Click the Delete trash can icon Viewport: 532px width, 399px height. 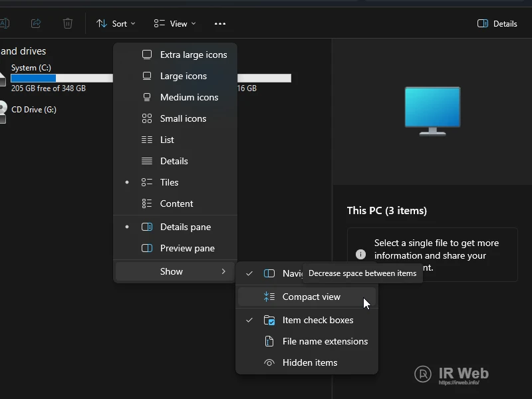(68, 23)
